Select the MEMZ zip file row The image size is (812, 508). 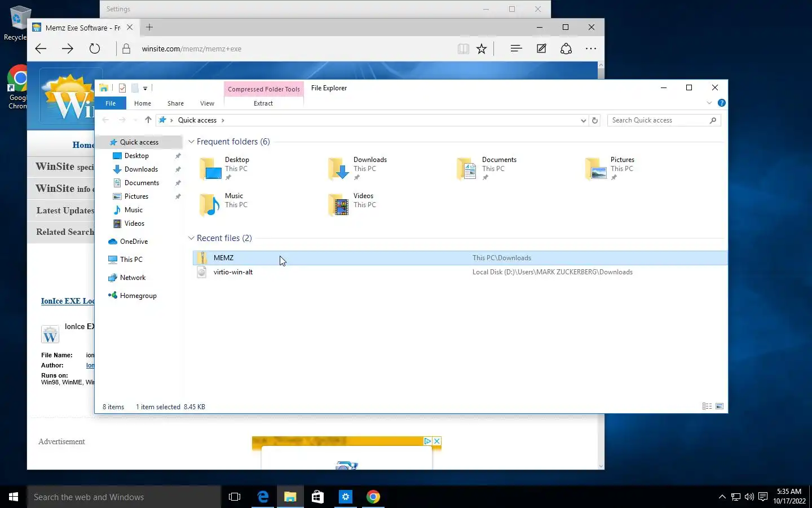click(x=460, y=258)
